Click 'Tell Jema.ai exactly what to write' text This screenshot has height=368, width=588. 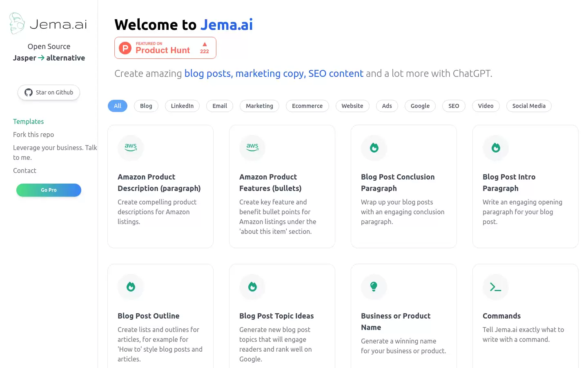point(523,334)
